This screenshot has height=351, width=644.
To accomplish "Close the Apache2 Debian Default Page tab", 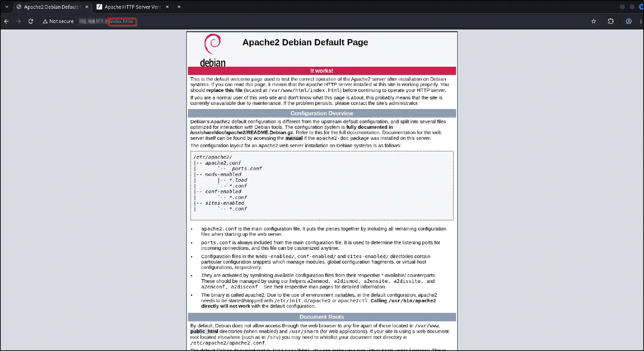I will point(86,7).
